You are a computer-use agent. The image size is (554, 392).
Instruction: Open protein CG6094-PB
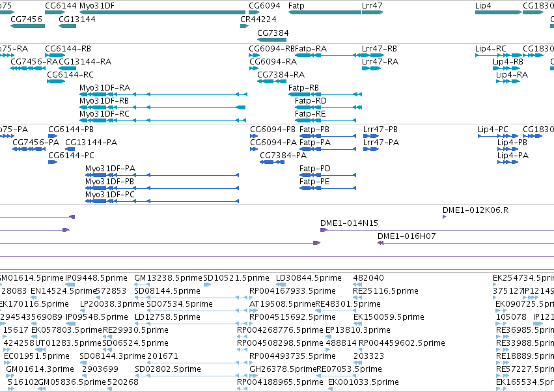click(x=254, y=136)
